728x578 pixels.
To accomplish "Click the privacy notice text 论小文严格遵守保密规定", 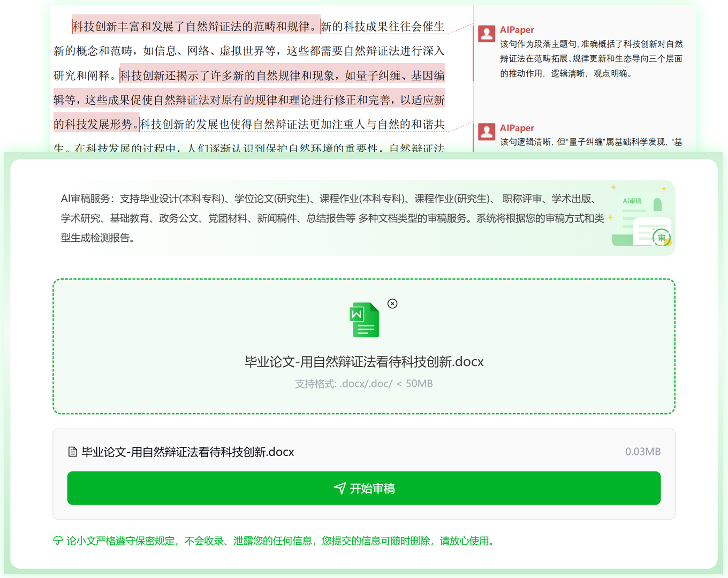I will point(279,541).
